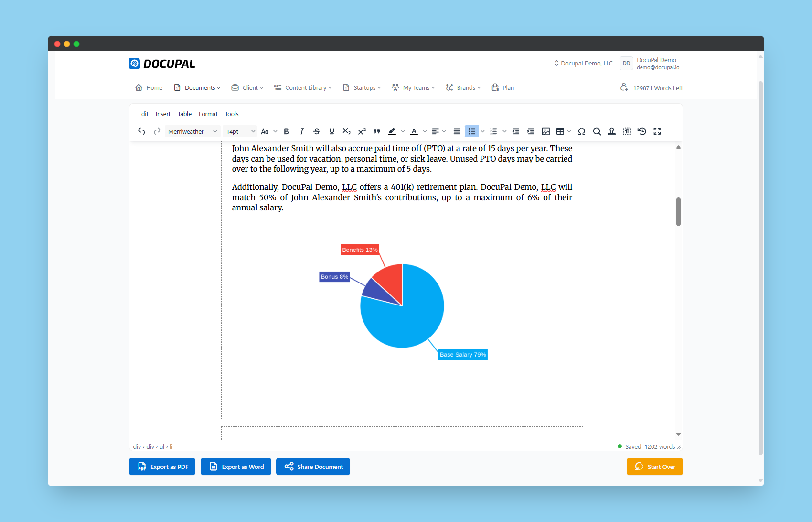The width and height of the screenshot is (812, 522).
Task: Expand the Documents navigation menu
Action: 197,87
